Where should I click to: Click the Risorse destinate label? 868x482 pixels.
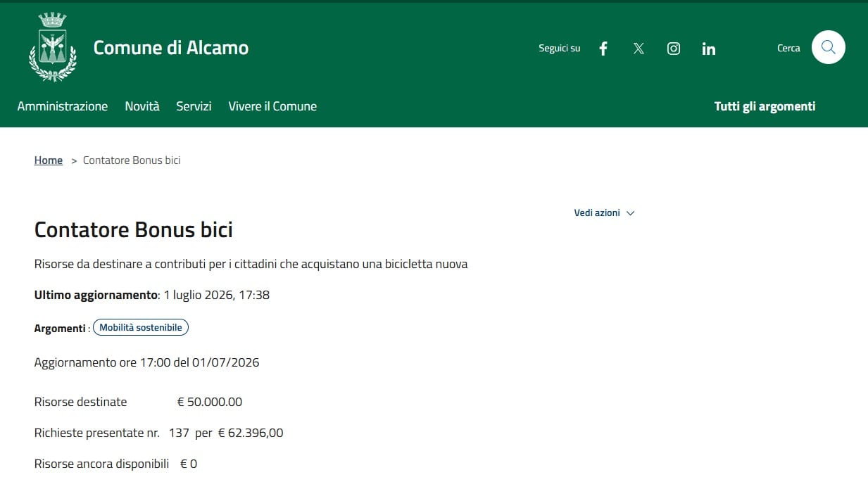pos(81,402)
